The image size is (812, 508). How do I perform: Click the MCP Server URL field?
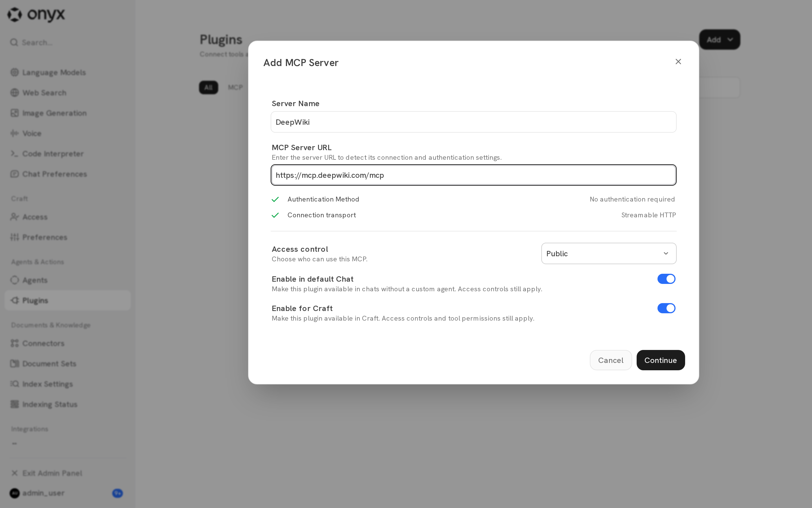click(x=473, y=175)
